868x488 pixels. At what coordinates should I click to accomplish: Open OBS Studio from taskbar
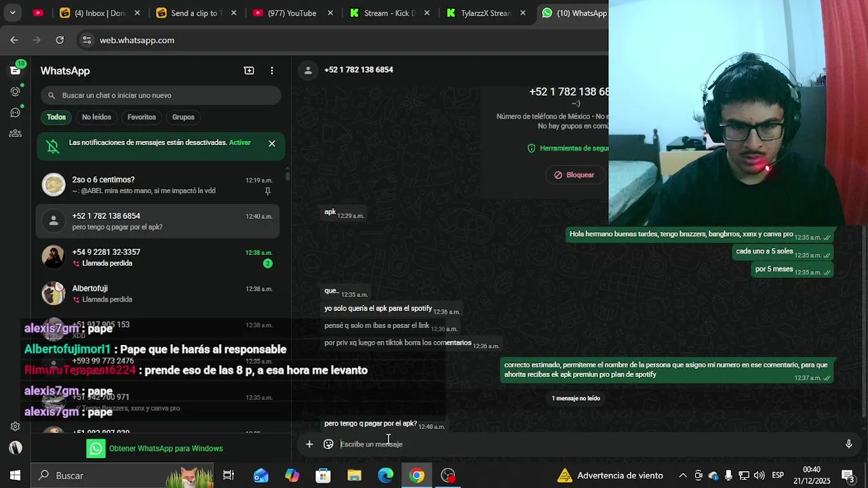[x=448, y=476]
